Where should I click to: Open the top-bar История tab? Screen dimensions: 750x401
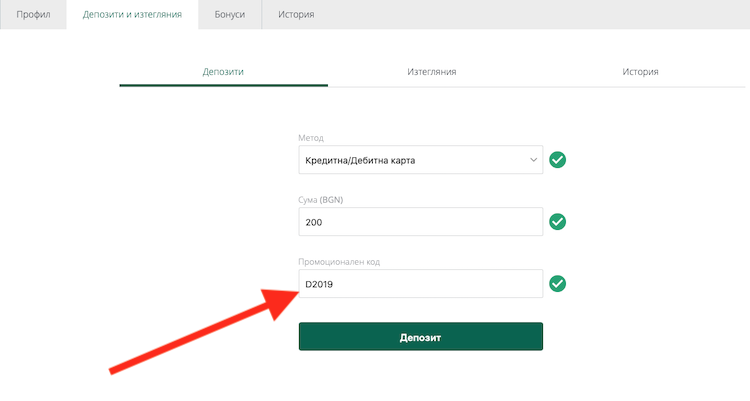coord(296,14)
